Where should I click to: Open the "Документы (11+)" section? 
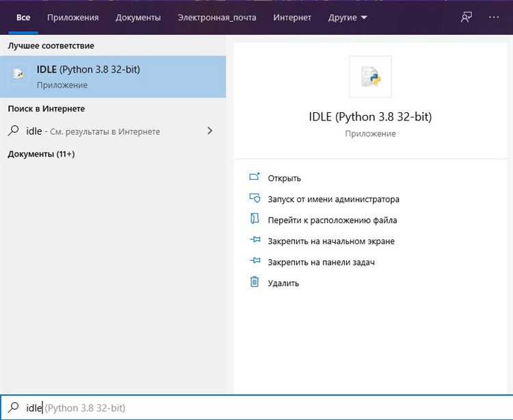[x=41, y=154]
